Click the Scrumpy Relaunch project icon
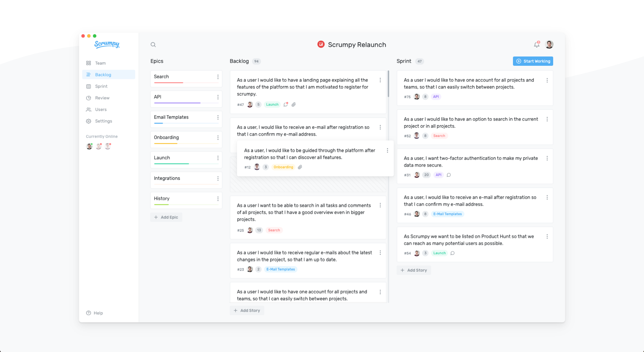This screenshot has width=644, height=352. coord(321,44)
